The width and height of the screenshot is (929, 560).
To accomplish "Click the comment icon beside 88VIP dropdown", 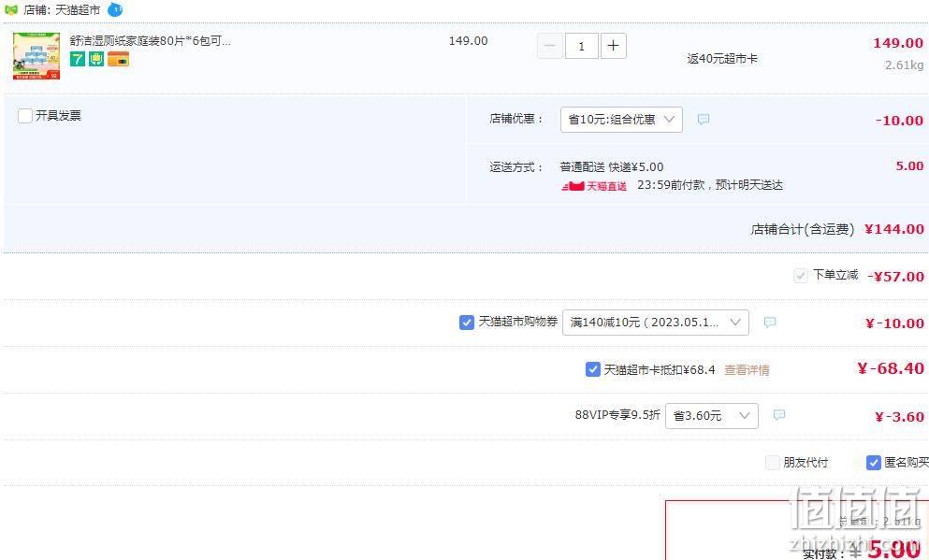I will point(779,415).
